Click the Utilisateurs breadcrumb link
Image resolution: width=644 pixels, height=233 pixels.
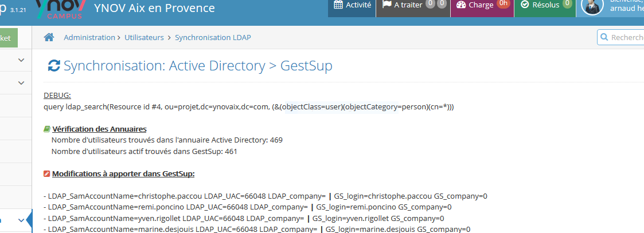(144, 37)
